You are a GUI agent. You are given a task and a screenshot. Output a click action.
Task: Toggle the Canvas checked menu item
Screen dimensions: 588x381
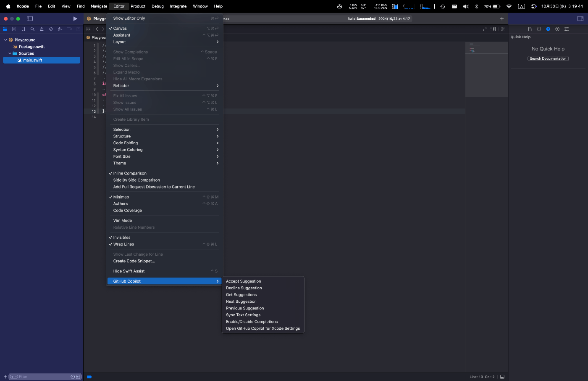(x=164, y=29)
